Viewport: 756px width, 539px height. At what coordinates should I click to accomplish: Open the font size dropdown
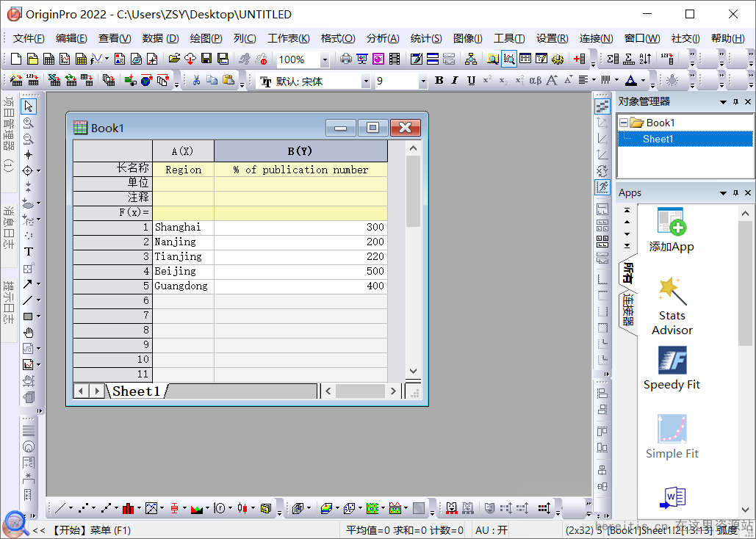click(423, 81)
